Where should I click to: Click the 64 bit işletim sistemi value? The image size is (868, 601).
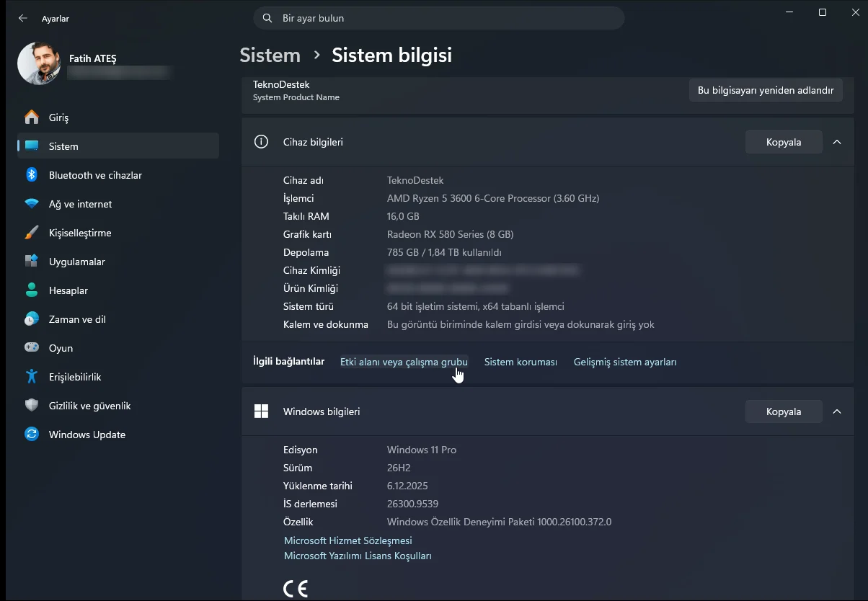[x=476, y=306]
